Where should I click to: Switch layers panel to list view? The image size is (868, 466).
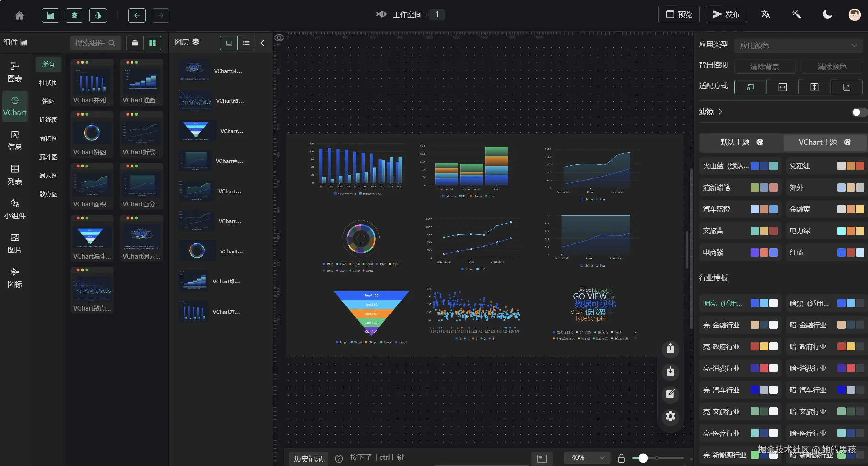246,43
